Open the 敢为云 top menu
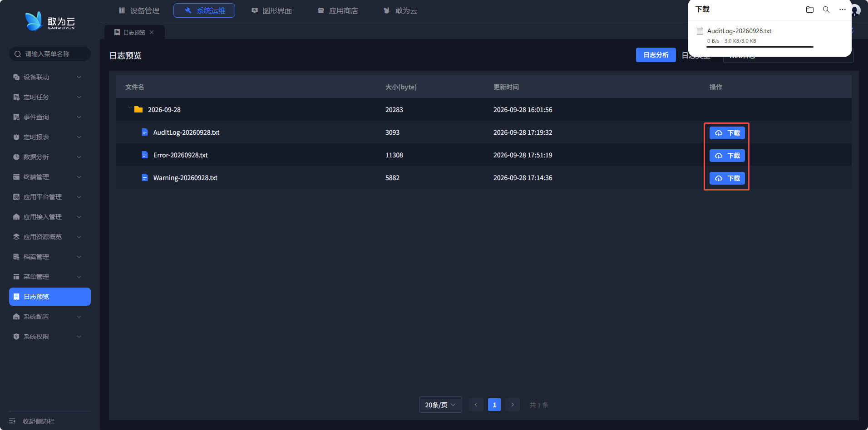Viewport: 868px width, 430px height. pos(400,10)
